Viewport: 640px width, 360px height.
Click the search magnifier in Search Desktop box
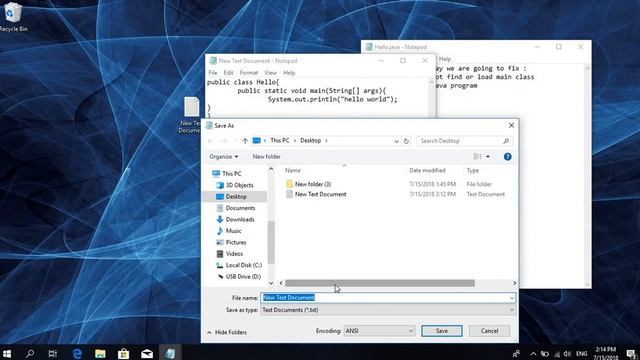(x=506, y=141)
